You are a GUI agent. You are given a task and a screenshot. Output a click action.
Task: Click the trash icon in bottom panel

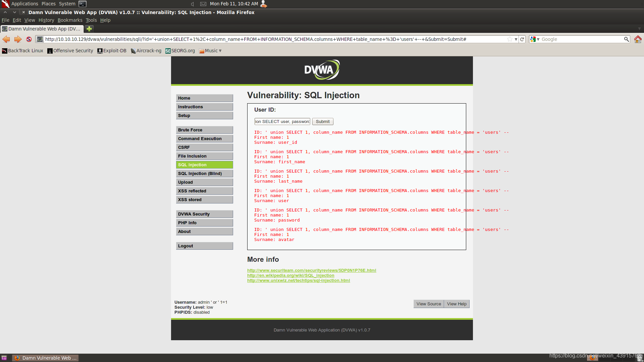click(x=640, y=358)
